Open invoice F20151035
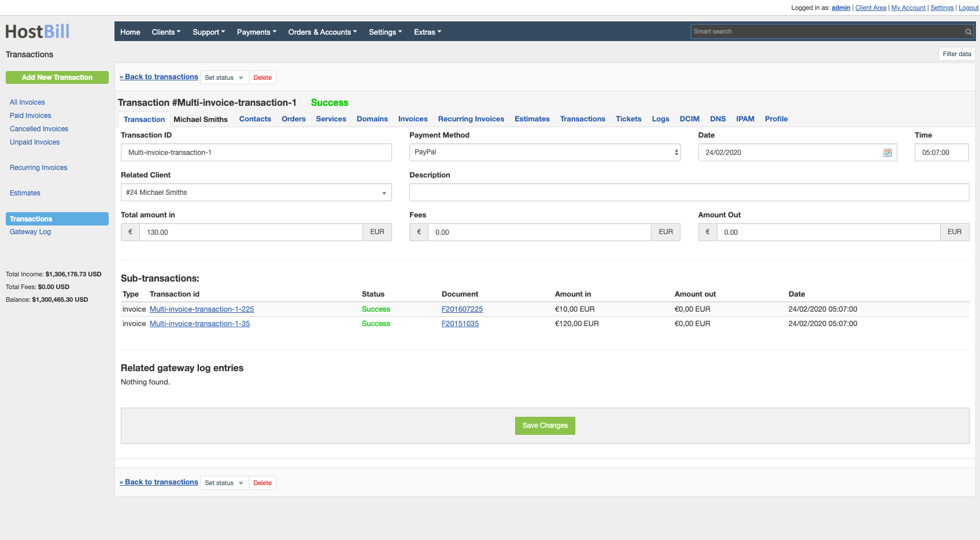Image resolution: width=980 pixels, height=540 pixels. (460, 323)
